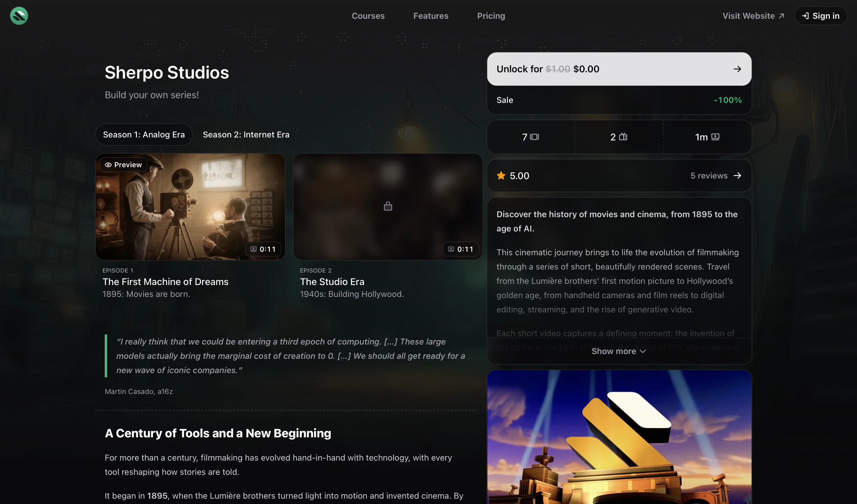The width and height of the screenshot is (857, 504).
Task: Select the Season 1: Analog Era tab
Action: tap(144, 134)
